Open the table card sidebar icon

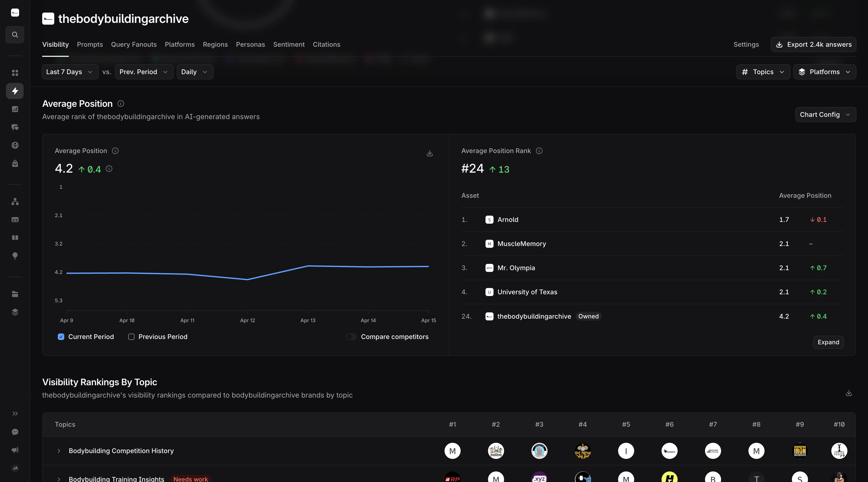(15, 220)
